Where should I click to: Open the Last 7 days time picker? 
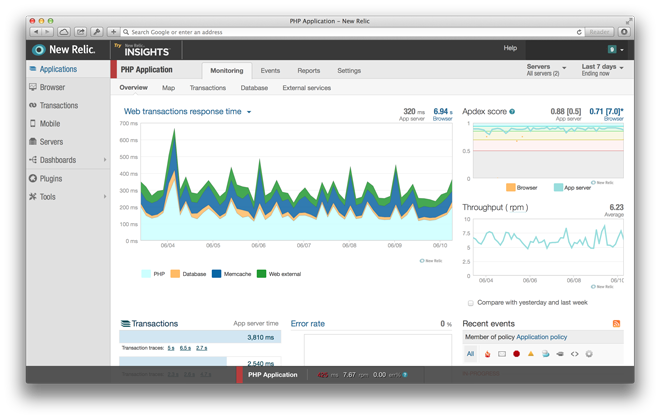(x=602, y=69)
